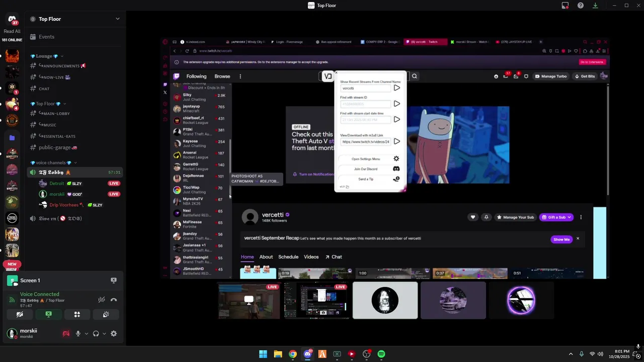The width and height of the screenshot is (644, 362).
Task: Select participant tile with white-background avatar
Action: (385, 301)
